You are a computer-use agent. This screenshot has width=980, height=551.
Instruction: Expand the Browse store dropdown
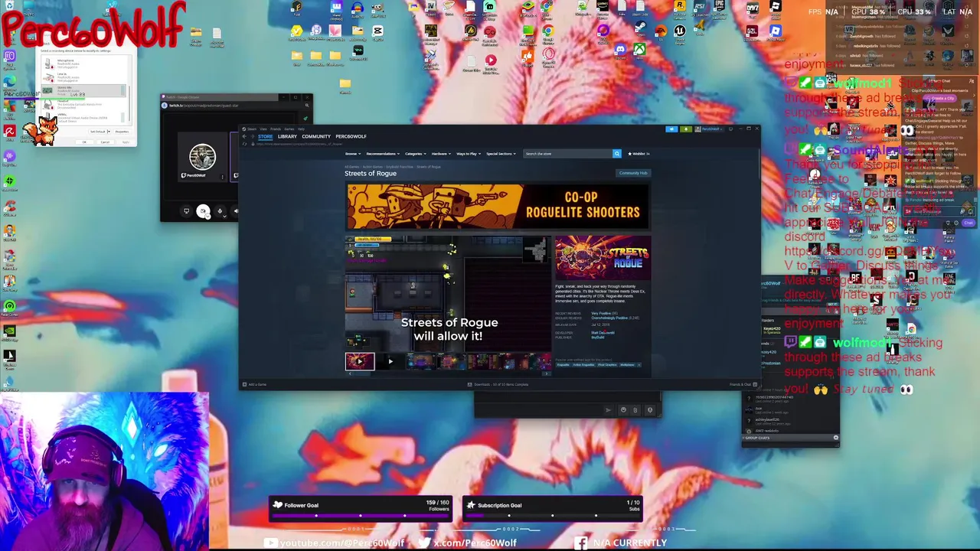pos(354,154)
